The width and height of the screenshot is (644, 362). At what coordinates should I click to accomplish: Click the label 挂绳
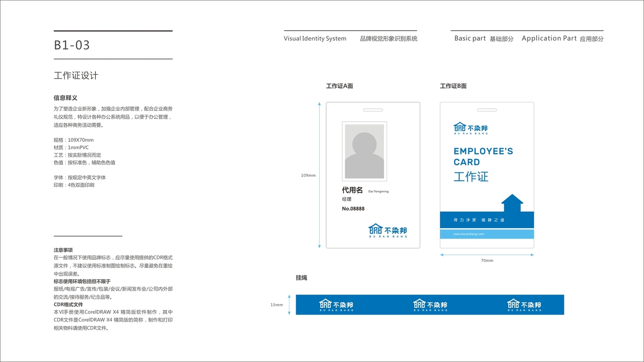(x=302, y=278)
